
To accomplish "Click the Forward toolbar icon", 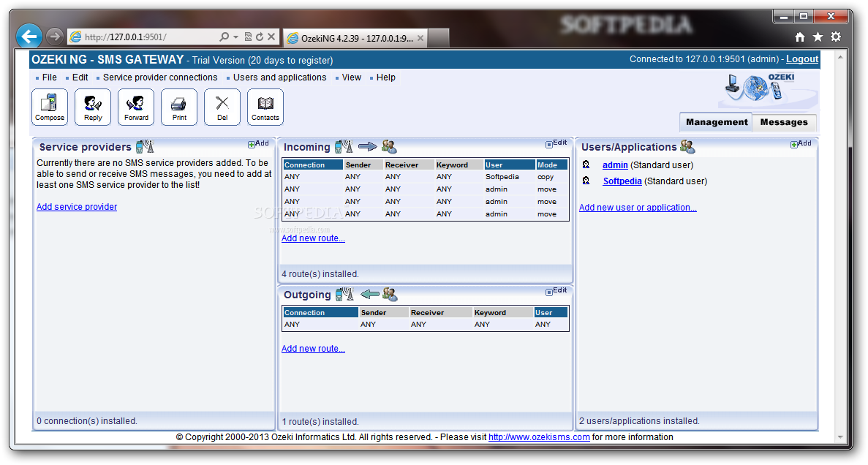I will coord(136,107).
